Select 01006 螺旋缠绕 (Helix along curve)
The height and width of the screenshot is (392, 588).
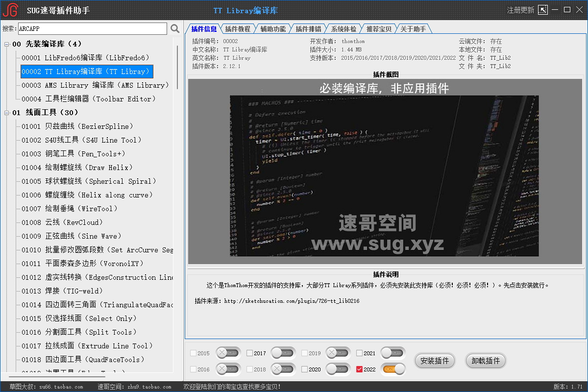87,195
